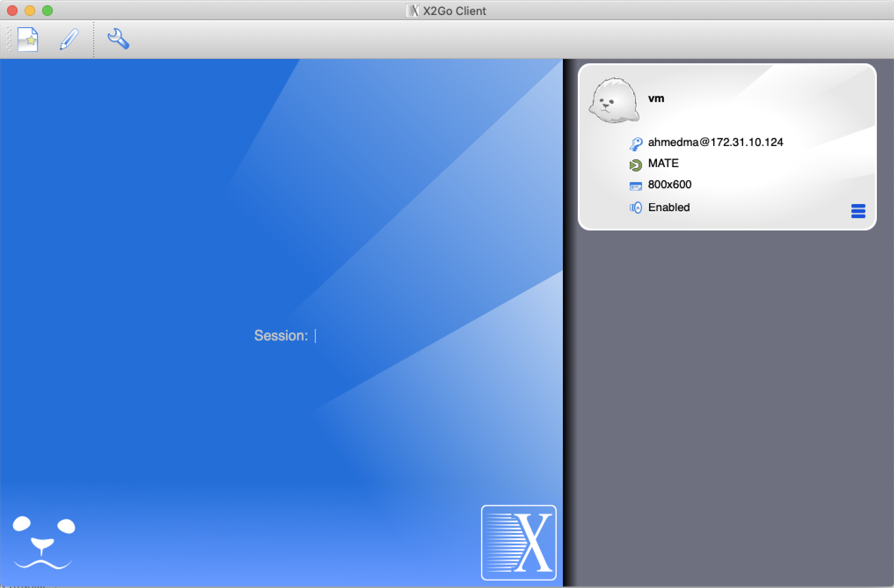Click the ahmedma@172.31.10.124 server text
894x588 pixels.
pos(715,142)
